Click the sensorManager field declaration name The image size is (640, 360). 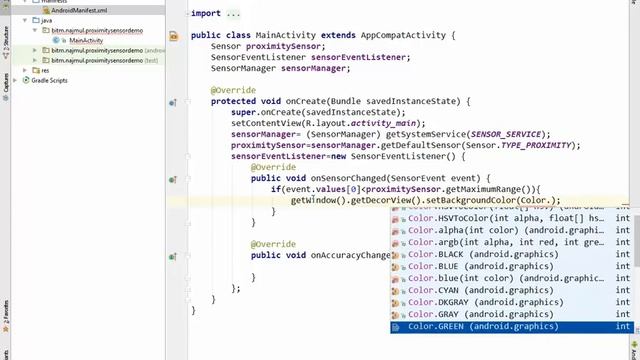(313, 68)
